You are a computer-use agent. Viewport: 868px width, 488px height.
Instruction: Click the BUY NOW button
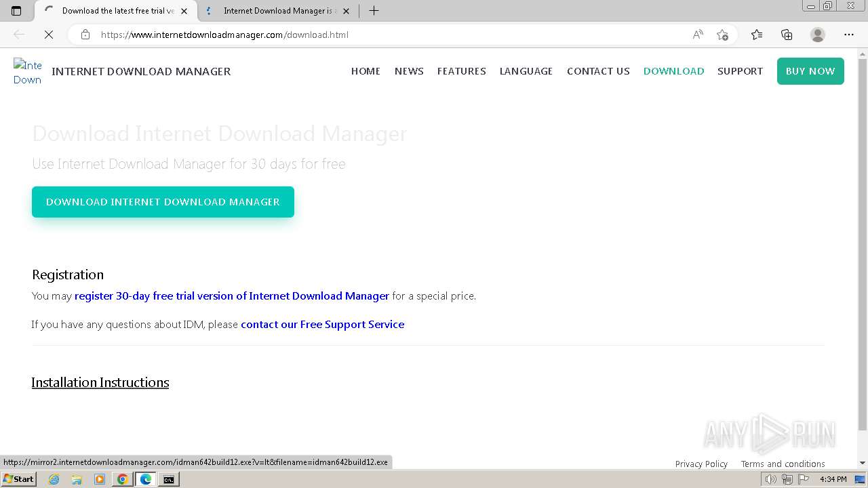tap(810, 71)
